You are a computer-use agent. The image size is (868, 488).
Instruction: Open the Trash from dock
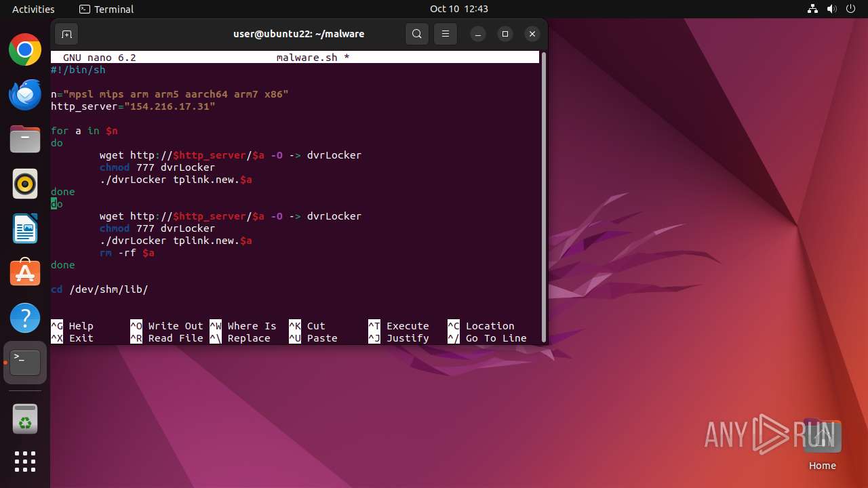tap(25, 420)
